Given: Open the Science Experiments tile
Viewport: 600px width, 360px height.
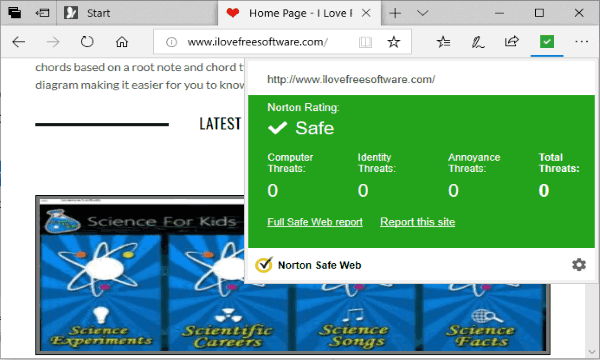Looking at the screenshot, I should pos(101,293).
